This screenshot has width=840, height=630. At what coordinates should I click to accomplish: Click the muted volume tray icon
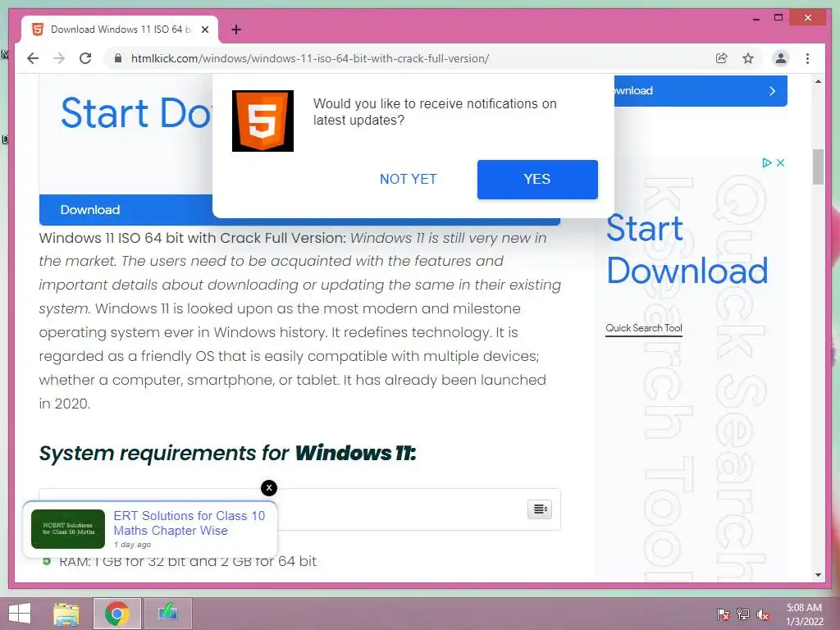pos(763,614)
